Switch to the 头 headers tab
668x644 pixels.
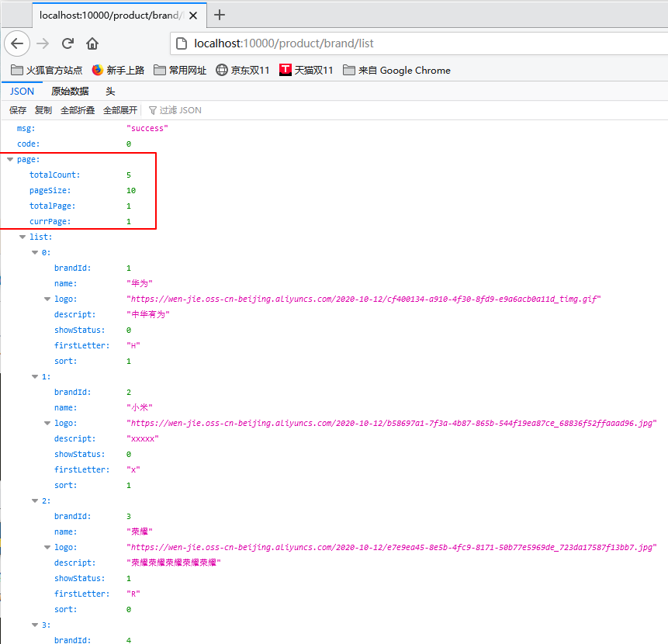110,91
